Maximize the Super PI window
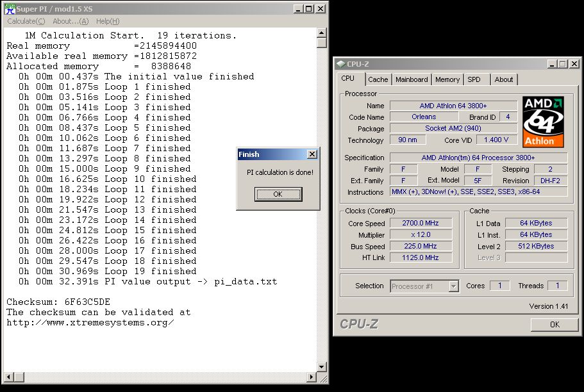The height and width of the screenshot is (392, 584). [309, 8]
